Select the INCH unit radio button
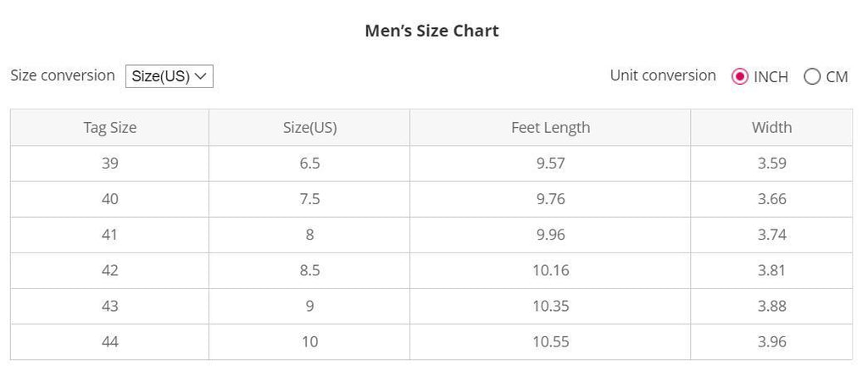868x371 pixels. click(x=740, y=76)
